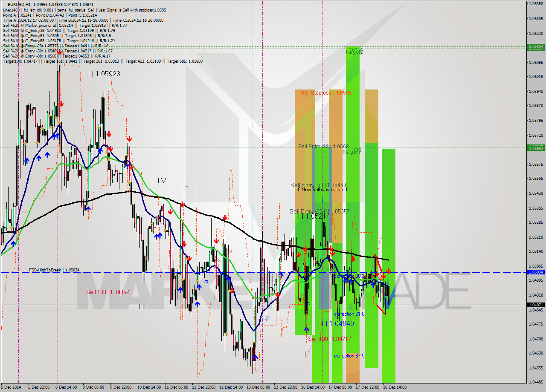Screen dimensions: 546x392
Task: Click '6 Dec 14:00' on time axis
Action: tap(66, 387)
